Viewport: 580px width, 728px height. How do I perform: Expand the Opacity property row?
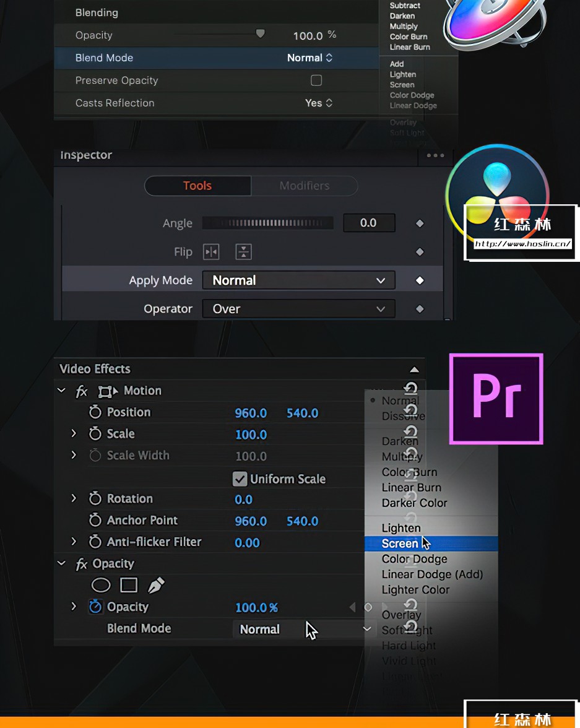pos(74,607)
